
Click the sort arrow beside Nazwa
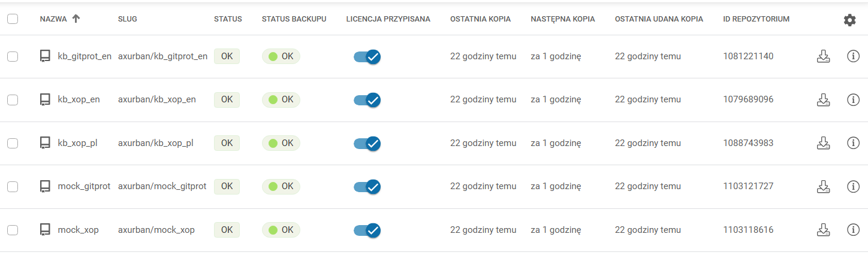[76, 19]
